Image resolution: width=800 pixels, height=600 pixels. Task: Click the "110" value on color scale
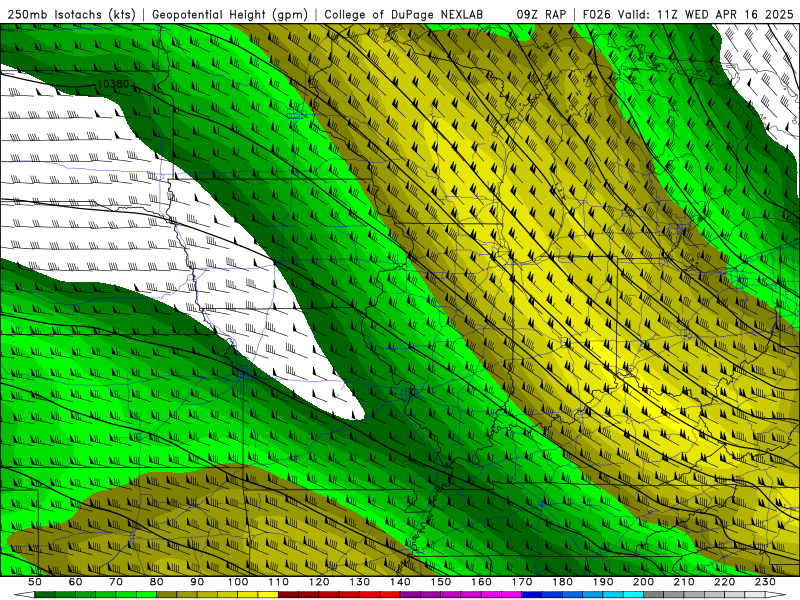pyautogui.click(x=279, y=582)
